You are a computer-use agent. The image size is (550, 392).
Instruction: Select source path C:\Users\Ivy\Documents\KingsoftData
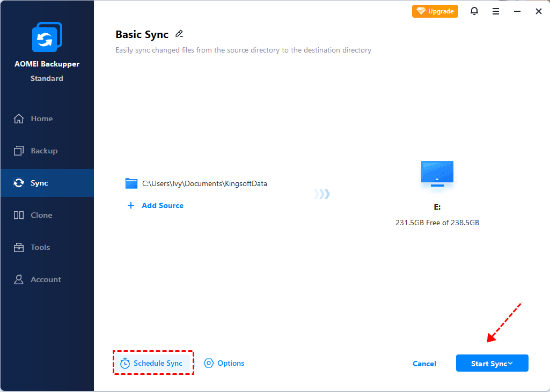click(204, 183)
